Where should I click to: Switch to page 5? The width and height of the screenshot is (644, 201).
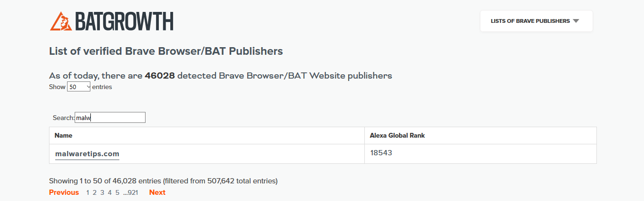pyautogui.click(x=117, y=192)
